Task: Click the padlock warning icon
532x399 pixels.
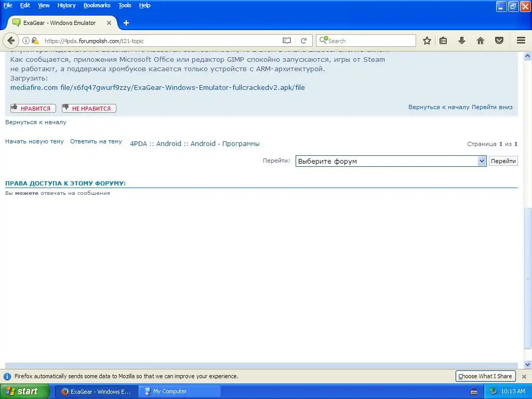Action: 35,41
